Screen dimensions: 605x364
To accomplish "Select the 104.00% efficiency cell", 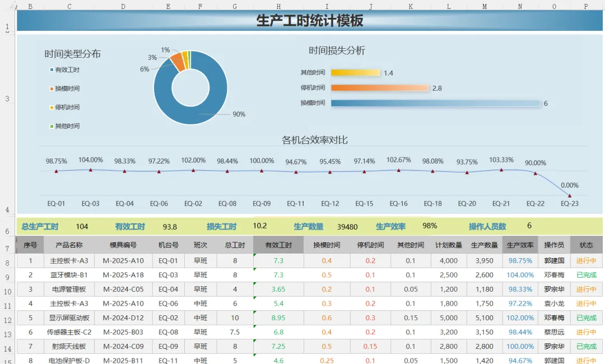I will click(520, 275).
